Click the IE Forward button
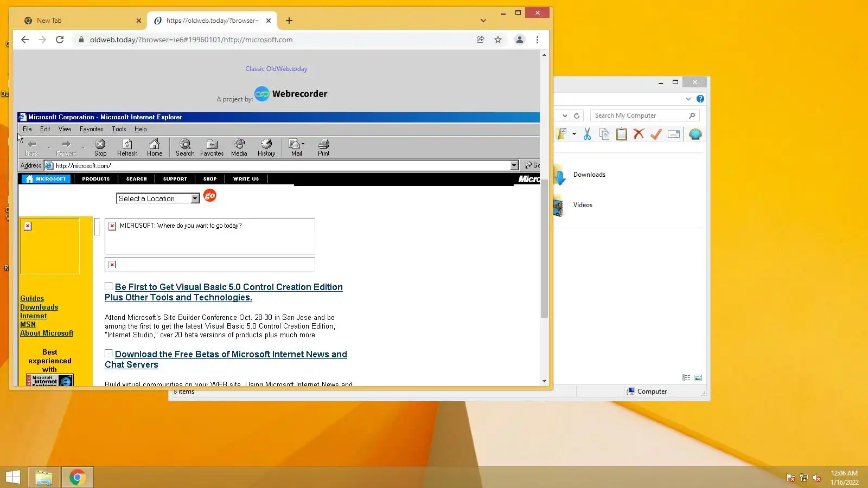The height and width of the screenshot is (488, 868). (66, 147)
